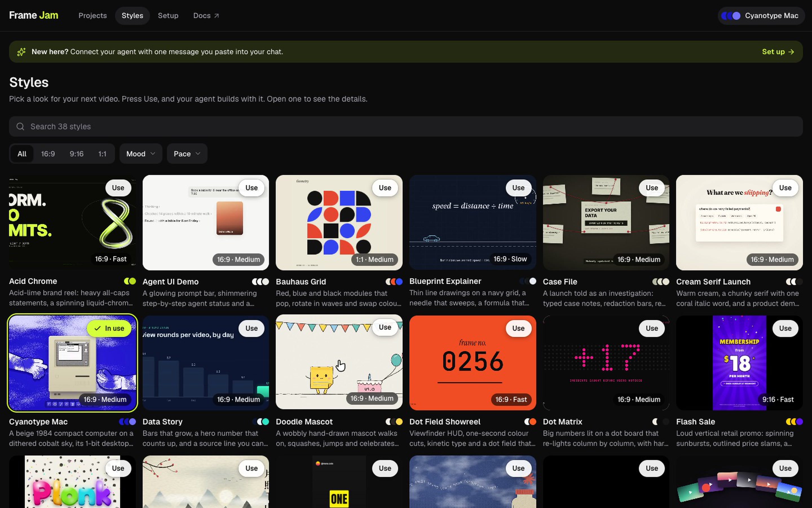The image size is (812, 508).
Task: Click the Search 38 styles field
Action: 406,126
